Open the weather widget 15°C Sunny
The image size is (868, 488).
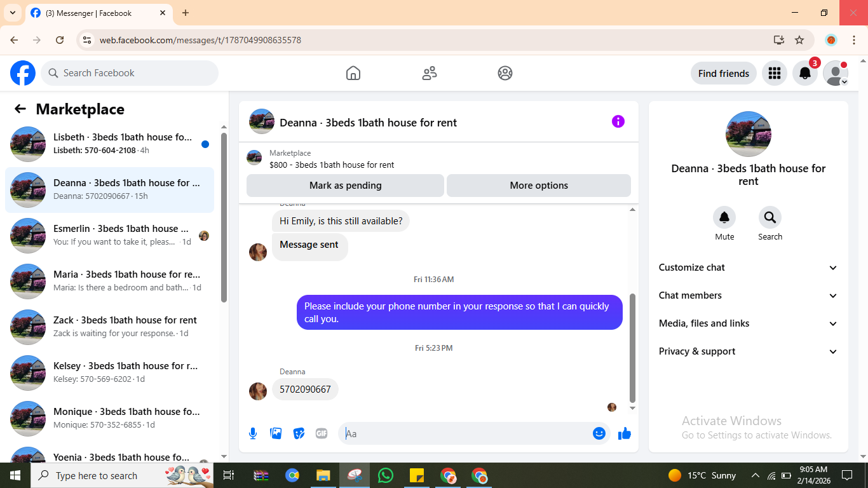click(702, 475)
